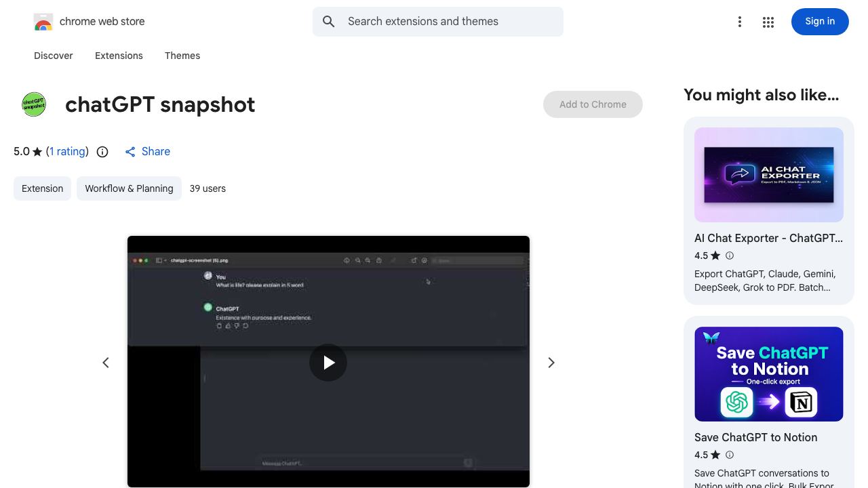Viewport: 868px width, 488px height.
Task: Click the Add to Chrome button
Action: pyautogui.click(x=593, y=104)
